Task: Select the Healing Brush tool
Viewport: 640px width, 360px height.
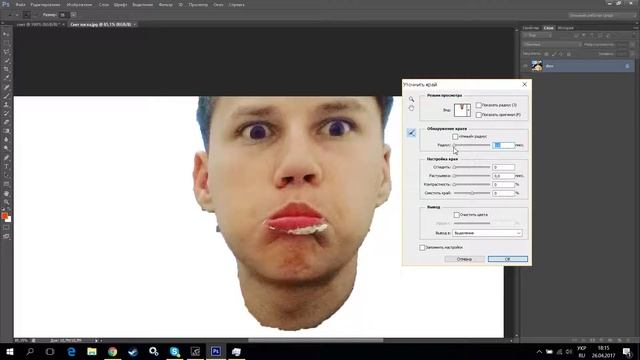Action: tap(6, 87)
